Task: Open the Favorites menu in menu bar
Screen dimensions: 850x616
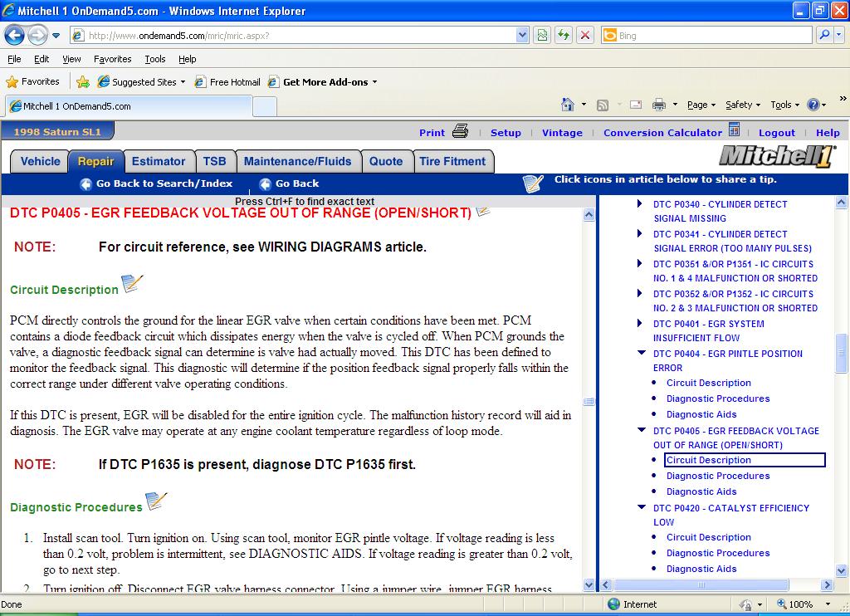Action: tap(112, 59)
